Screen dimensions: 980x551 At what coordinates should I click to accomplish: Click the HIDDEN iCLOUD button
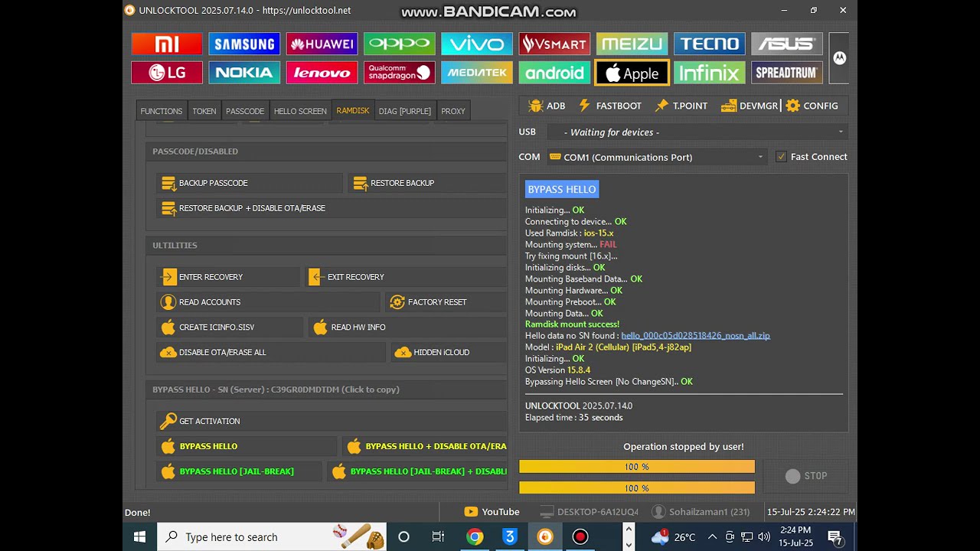(449, 353)
